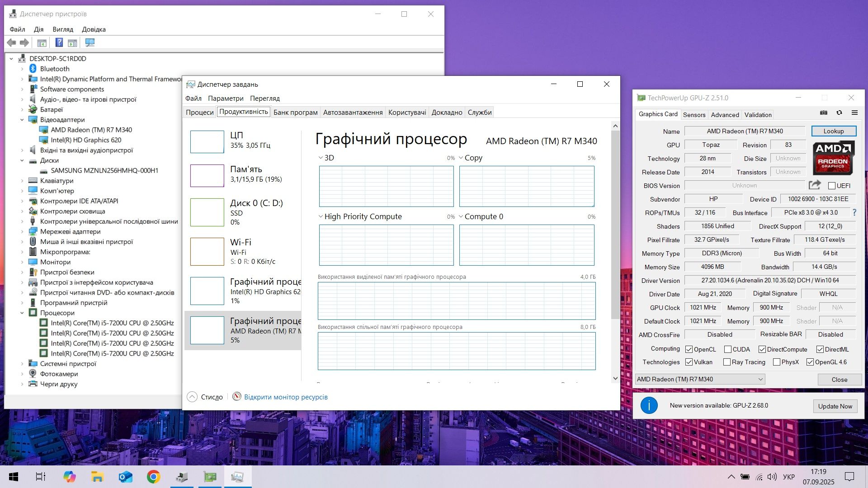Open the Sensors tab in GPU-Z

click(x=694, y=115)
